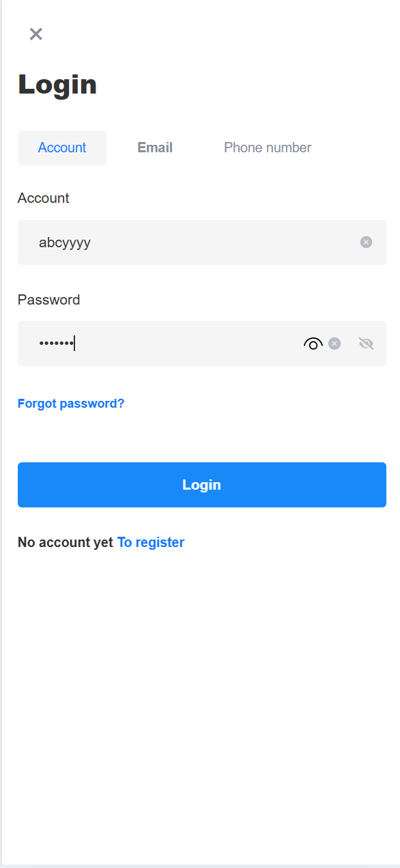Clear the Account field with its x icon
This screenshot has height=868, width=400.
pyautogui.click(x=367, y=242)
